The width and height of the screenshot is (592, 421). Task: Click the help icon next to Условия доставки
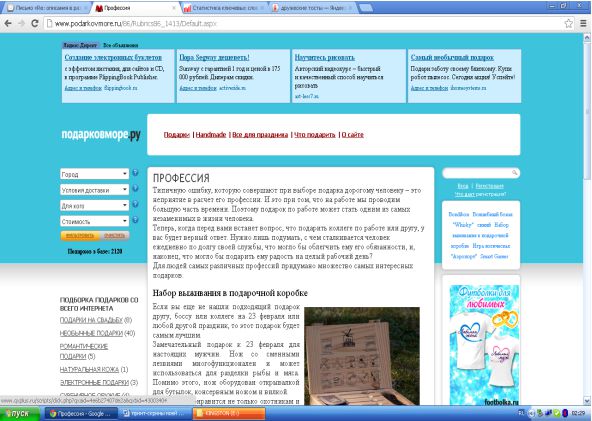click(135, 188)
